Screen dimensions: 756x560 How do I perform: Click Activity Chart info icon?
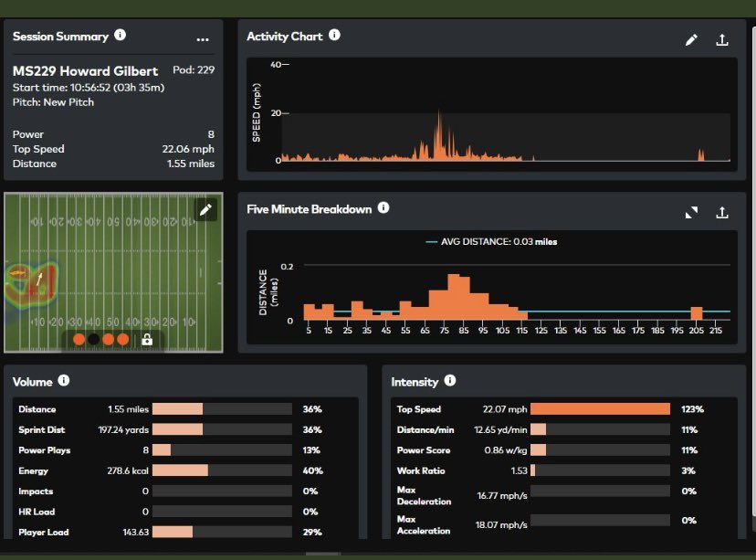tap(334, 35)
